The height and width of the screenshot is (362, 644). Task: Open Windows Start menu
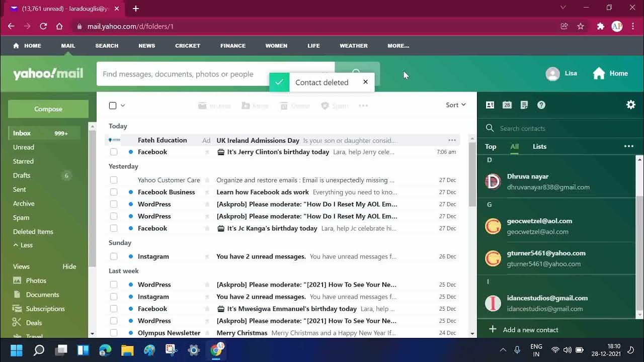click(16, 350)
